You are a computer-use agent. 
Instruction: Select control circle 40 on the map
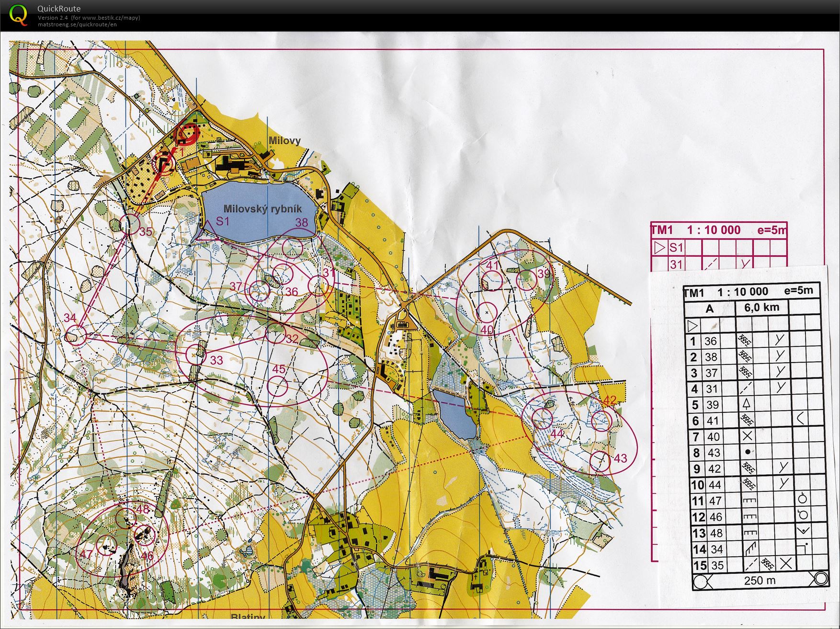487,312
